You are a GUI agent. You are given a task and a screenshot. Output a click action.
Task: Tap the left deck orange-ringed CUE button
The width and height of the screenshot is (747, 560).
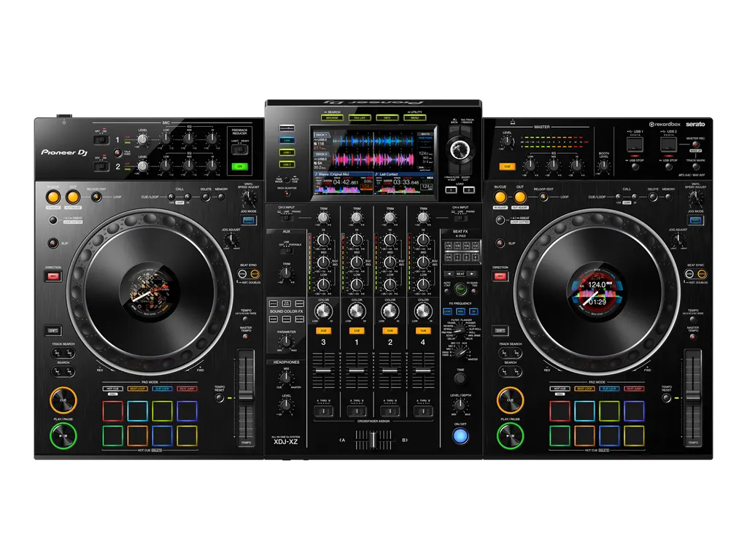point(63,400)
